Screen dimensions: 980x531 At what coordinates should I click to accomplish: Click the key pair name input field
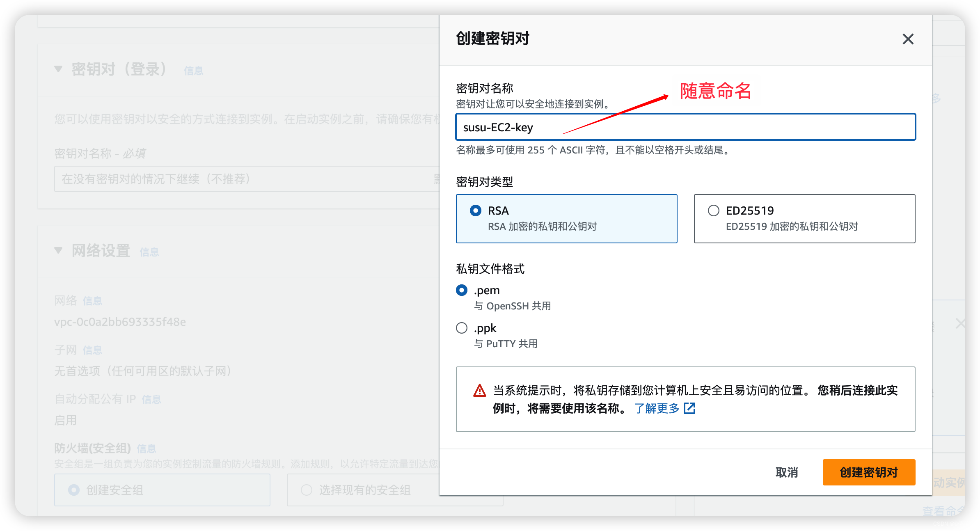point(685,127)
